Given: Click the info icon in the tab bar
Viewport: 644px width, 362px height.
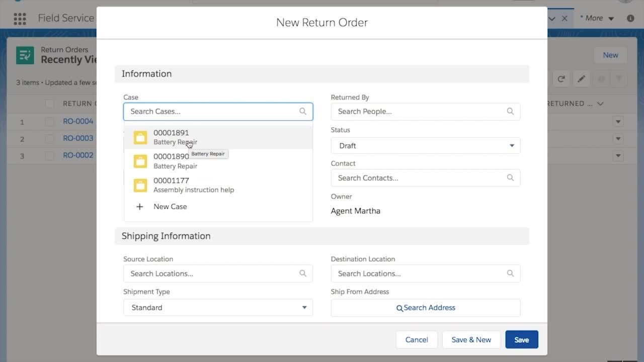Looking at the screenshot, I should pyautogui.click(x=630, y=19).
